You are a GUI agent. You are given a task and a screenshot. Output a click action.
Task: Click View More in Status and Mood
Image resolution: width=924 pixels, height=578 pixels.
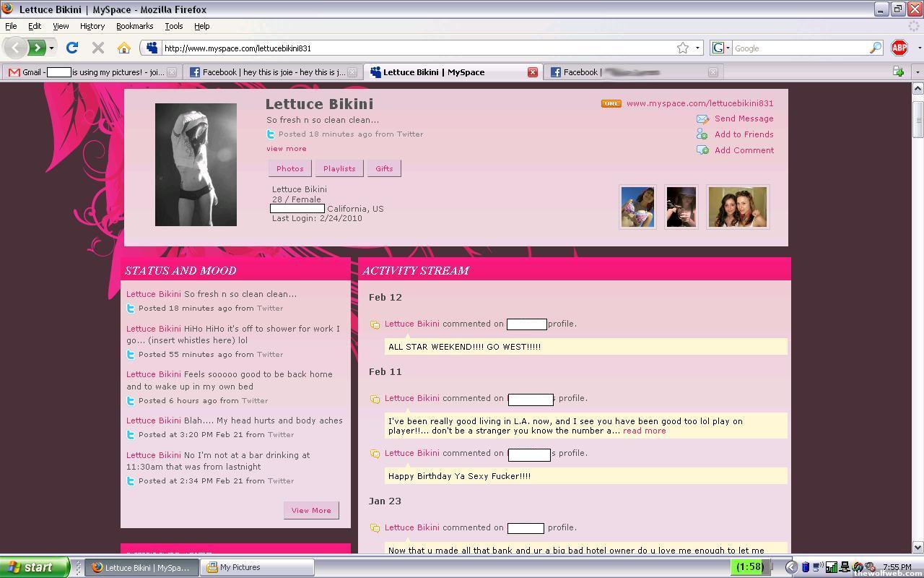point(311,510)
